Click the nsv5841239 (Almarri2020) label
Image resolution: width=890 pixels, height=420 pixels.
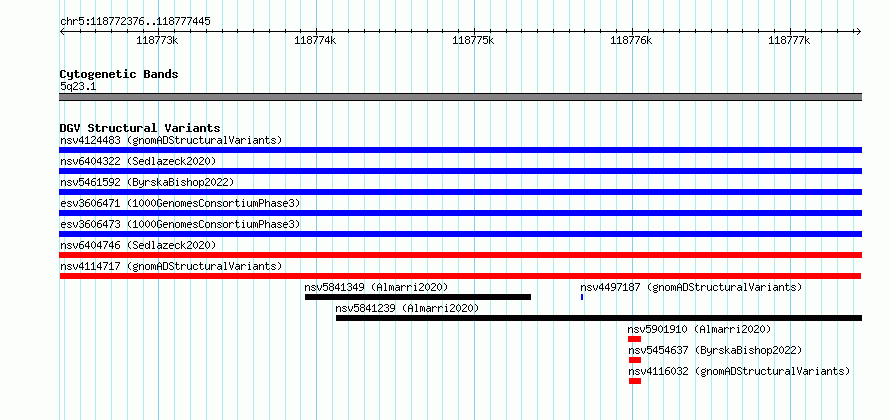click(x=407, y=308)
